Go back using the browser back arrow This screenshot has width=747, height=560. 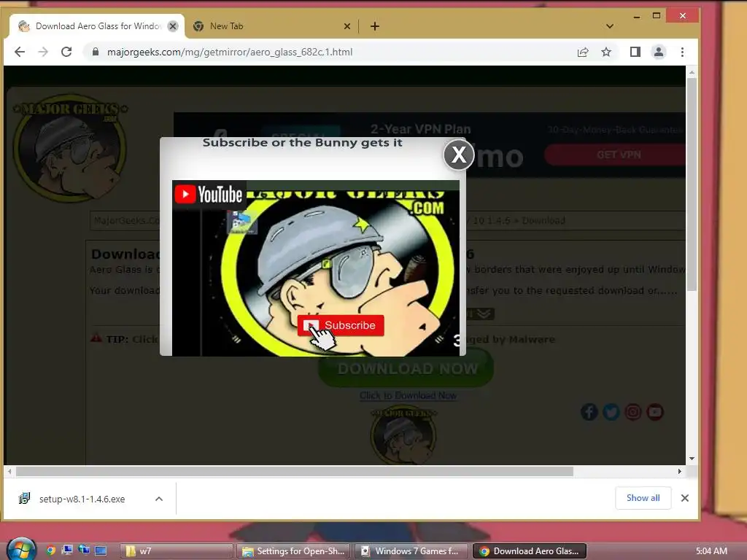pyautogui.click(x=20, y=52)
